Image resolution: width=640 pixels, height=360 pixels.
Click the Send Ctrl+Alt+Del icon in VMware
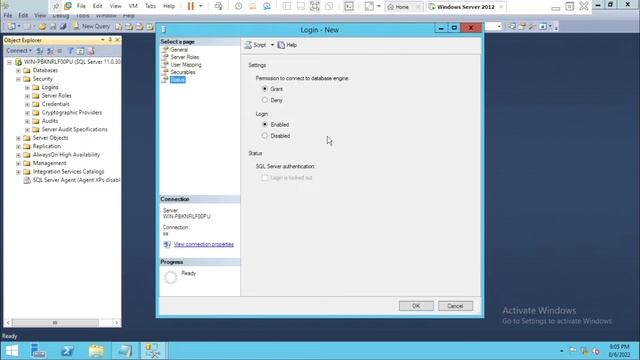218,6
